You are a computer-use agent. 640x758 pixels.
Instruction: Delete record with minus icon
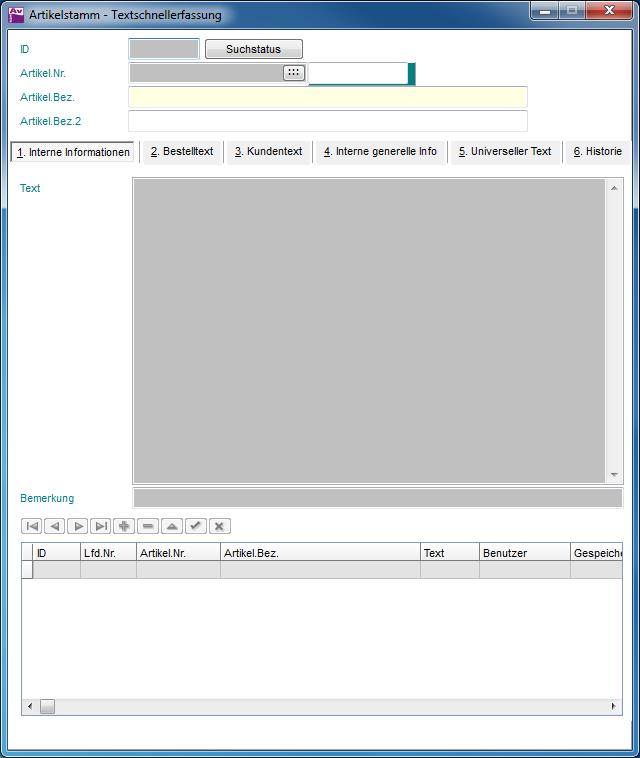148,526
